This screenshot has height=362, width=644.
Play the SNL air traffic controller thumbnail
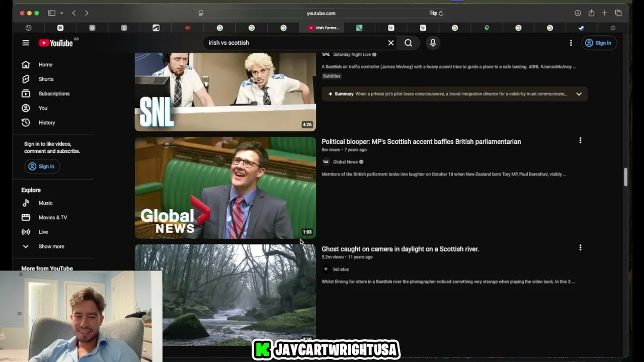(x=225, y=92)
